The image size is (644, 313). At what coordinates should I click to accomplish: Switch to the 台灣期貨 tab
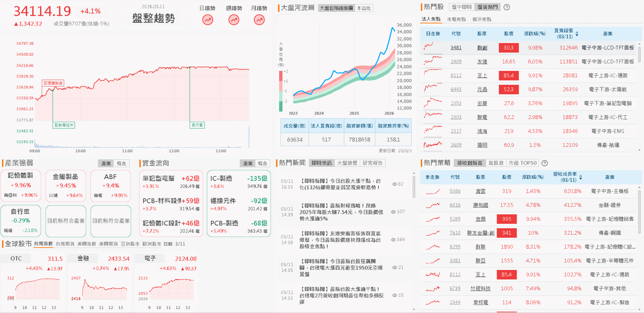(x=65, y=244)
